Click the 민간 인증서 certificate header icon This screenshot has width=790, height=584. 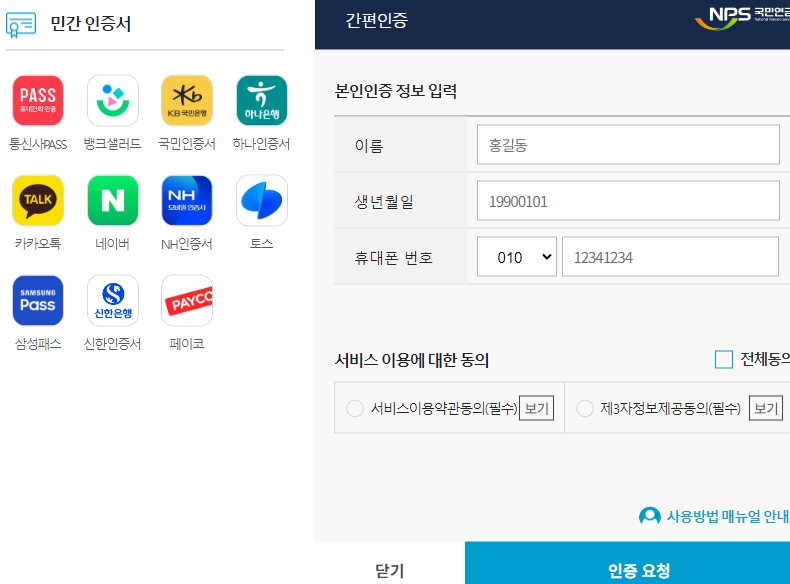tap(21, 25)
